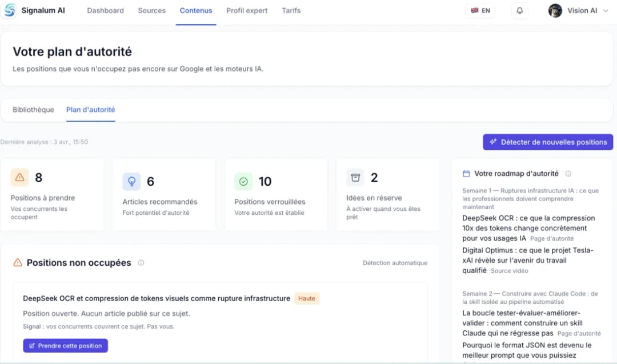Switch to the Bibliothèque tab
Screen dimensions: 617x364
tap(33, 110)
